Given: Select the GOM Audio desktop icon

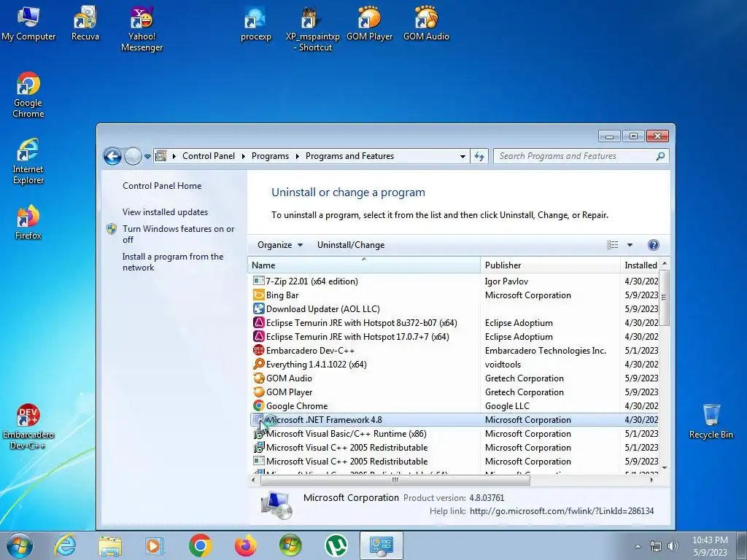Looking at the screenshot, I should pyautogui.click(x=426, y=23).
